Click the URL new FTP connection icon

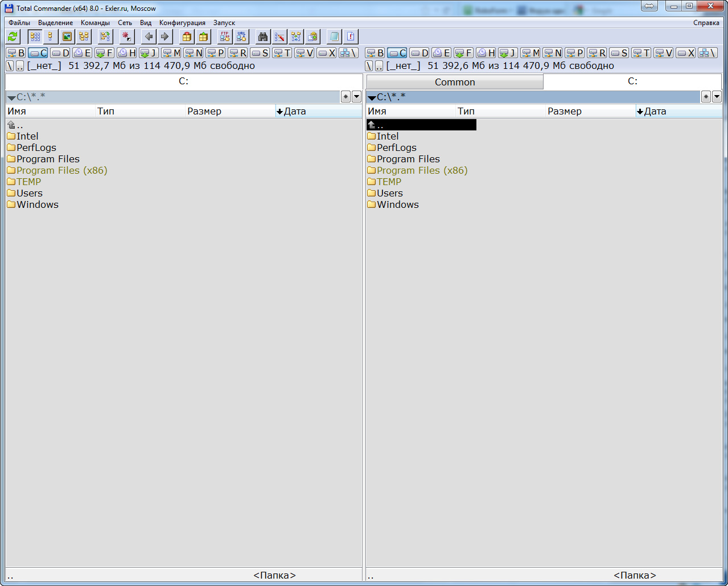coord(241,37)
